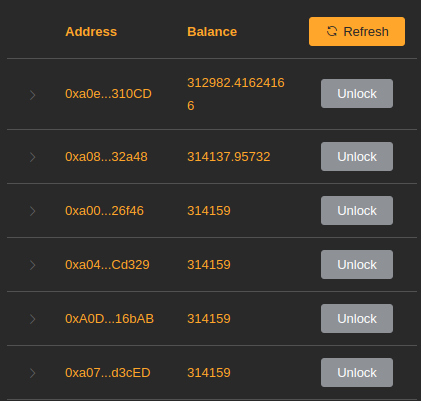Viewport: 421px width, 401px height.
Task: Click address 0xa07...d3cED text
Action: click(x=108, y=373)
